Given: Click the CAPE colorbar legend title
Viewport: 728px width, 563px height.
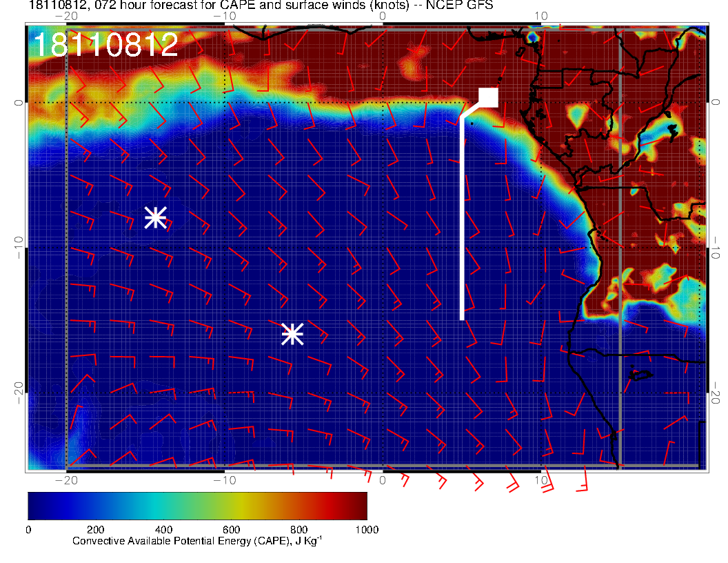Looking at the screenshot, I should click(x=197, y=541).
